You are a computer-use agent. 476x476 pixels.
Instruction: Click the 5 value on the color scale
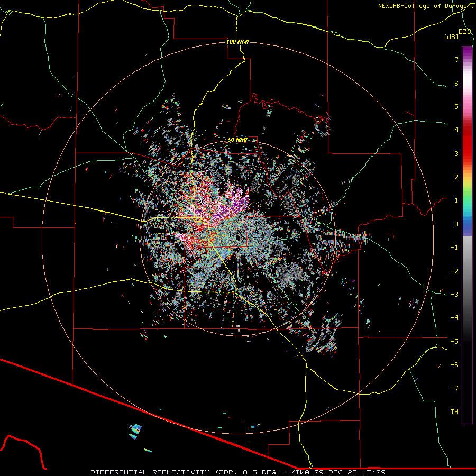(x=456, y=106)
